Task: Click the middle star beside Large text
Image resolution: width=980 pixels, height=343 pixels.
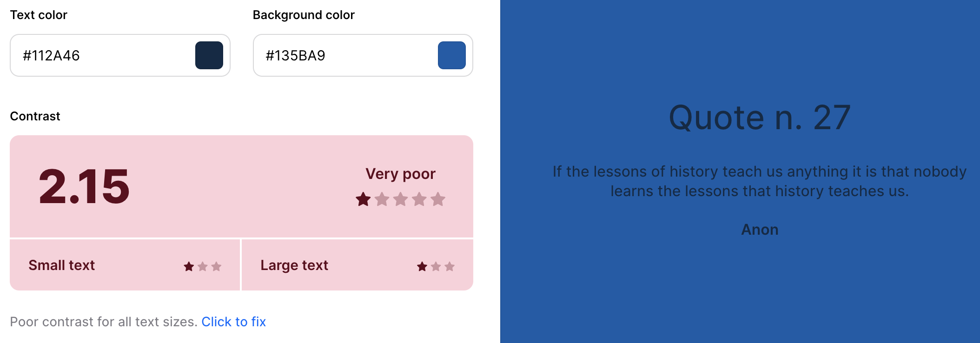Action: point(435,266)
